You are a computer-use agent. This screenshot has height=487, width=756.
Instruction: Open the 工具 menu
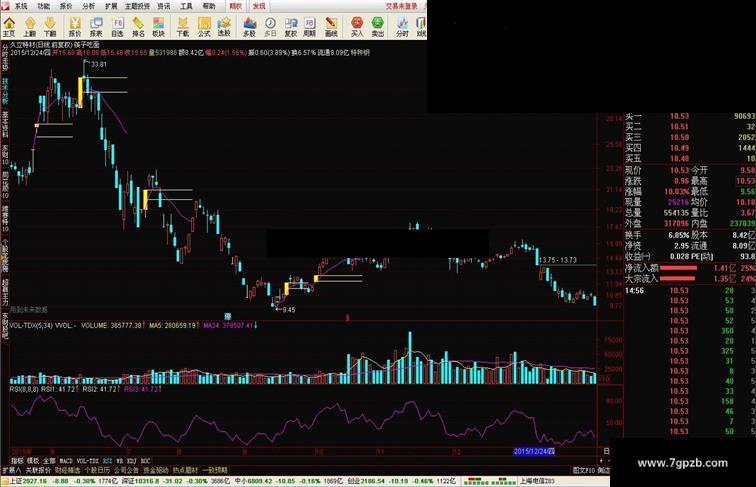point(186,6)
